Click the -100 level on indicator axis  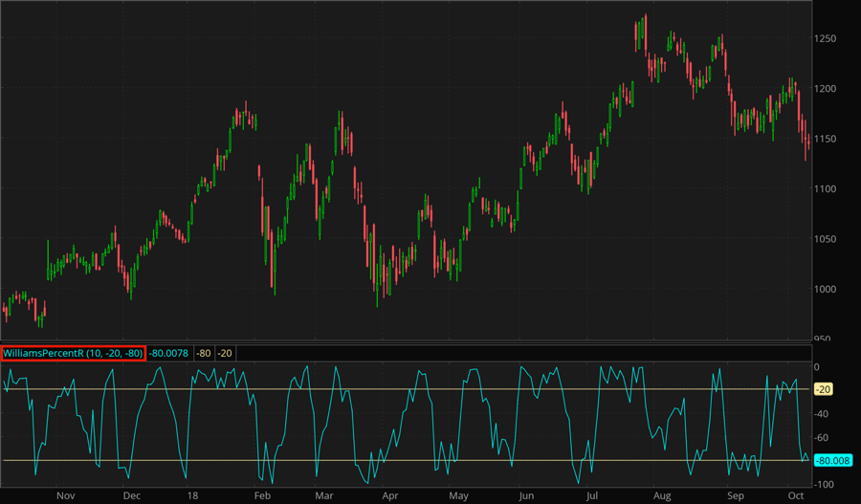click(x=825, y=484)
